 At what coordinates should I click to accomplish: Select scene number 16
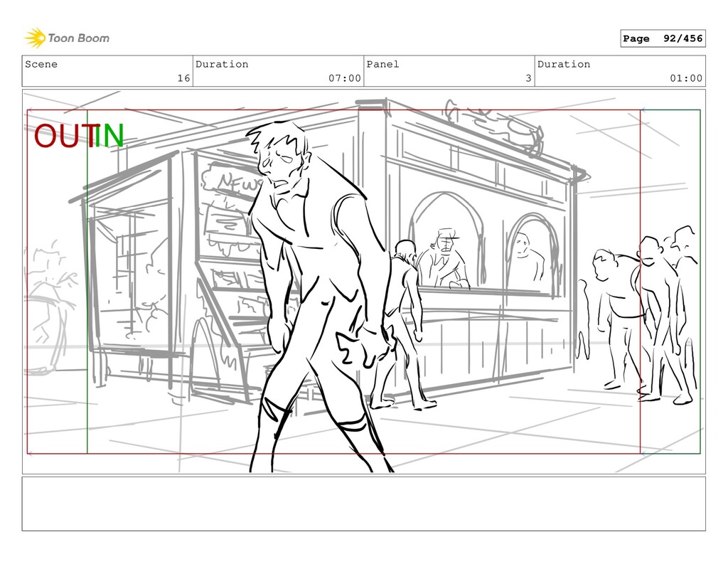click(184, 78)
